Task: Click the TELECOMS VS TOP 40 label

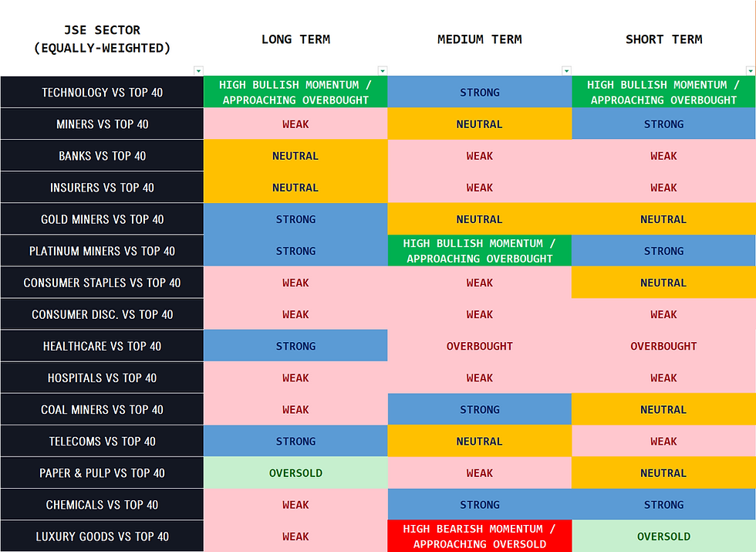Action: pyautogui.click(x=102, y=442)
